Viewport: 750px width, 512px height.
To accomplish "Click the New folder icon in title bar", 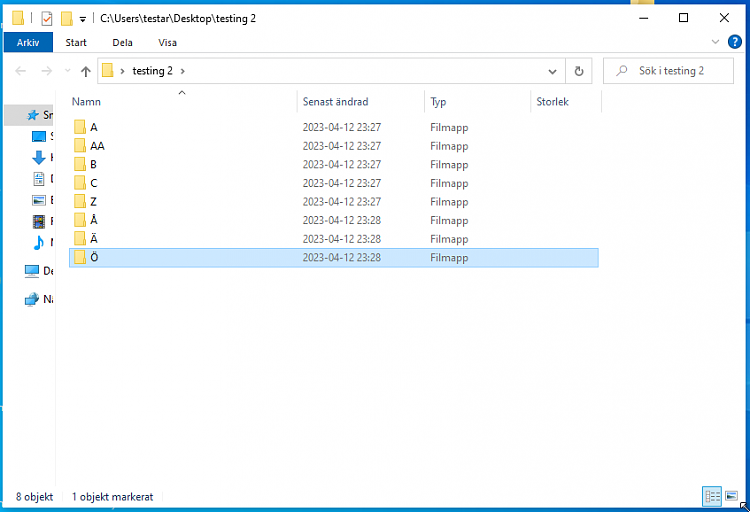I will coord(66,18).
